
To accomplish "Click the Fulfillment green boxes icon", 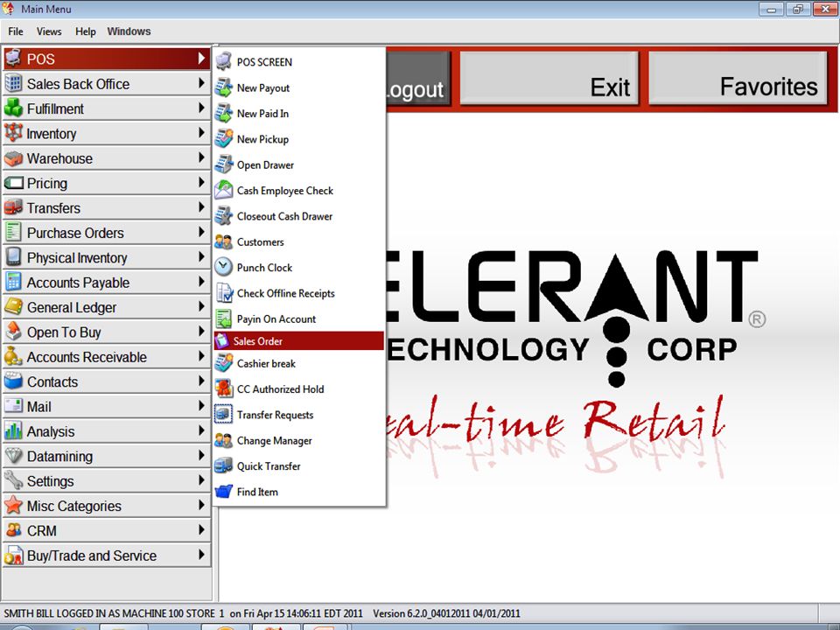I will tap(13, 108).
